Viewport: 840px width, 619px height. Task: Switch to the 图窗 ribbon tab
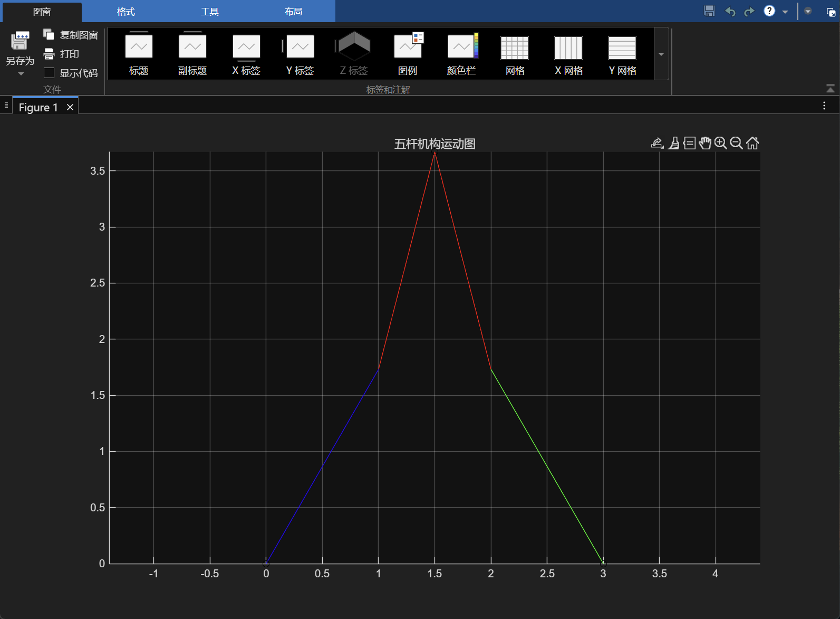pyautogui.click(x=42, y=12)
